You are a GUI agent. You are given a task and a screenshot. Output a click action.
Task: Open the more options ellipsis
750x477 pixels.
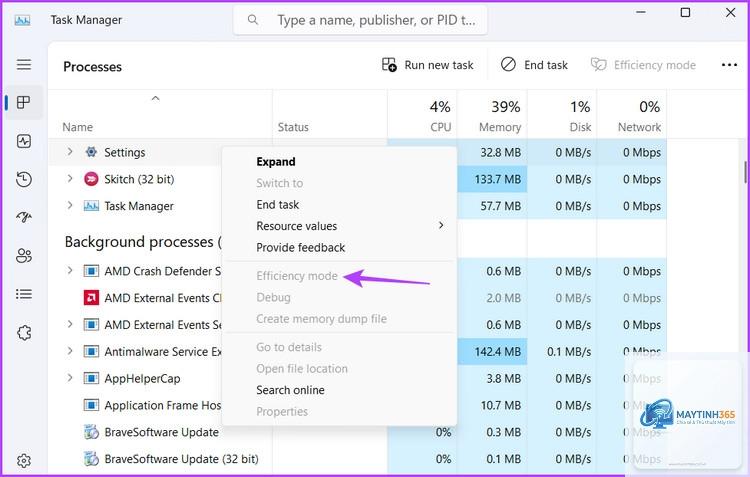(729, 65)
